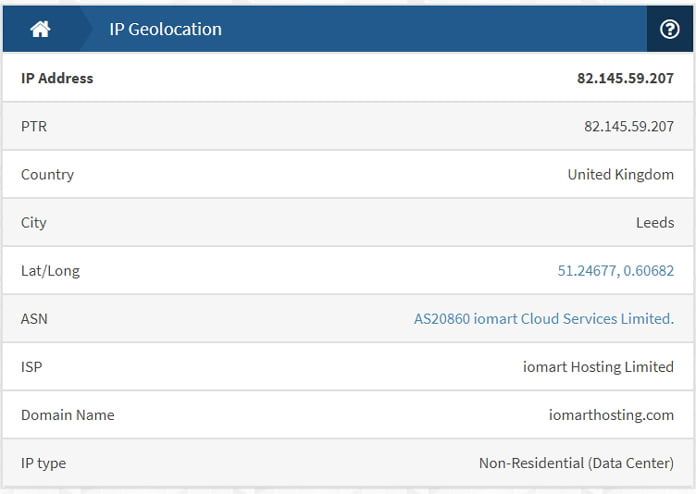Click the IP type row label
Viewport: 696px width, 494px height.
[43, 463]
